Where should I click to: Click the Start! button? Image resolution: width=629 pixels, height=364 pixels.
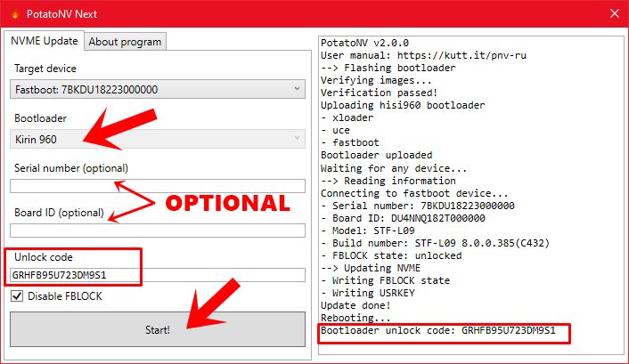coord(157,329)
